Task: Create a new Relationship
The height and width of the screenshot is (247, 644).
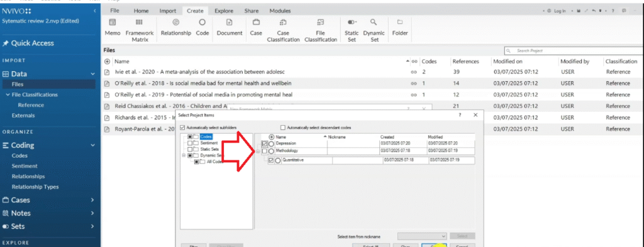Action: 176,28
